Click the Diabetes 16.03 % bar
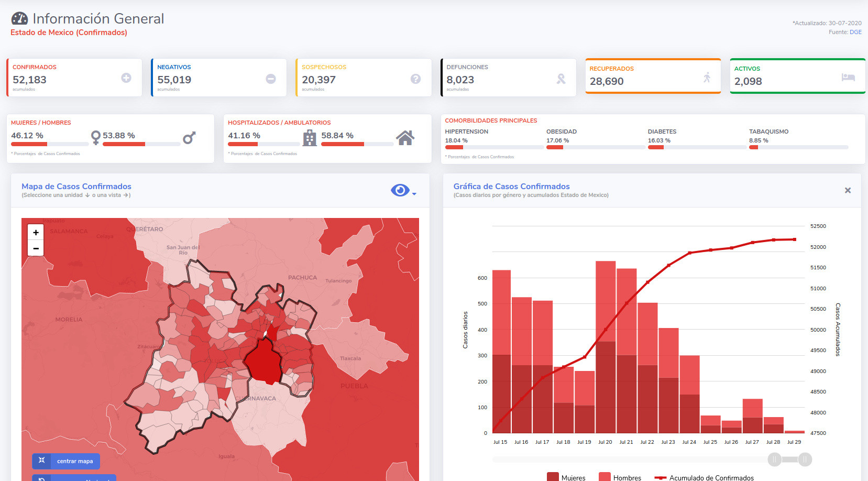 point(697,147)
